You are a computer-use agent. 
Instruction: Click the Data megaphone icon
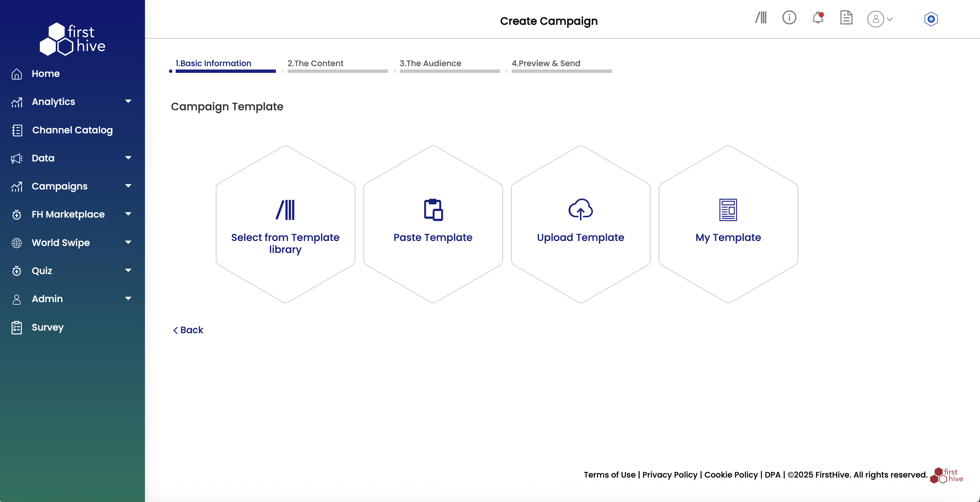(x=16, y=158)
